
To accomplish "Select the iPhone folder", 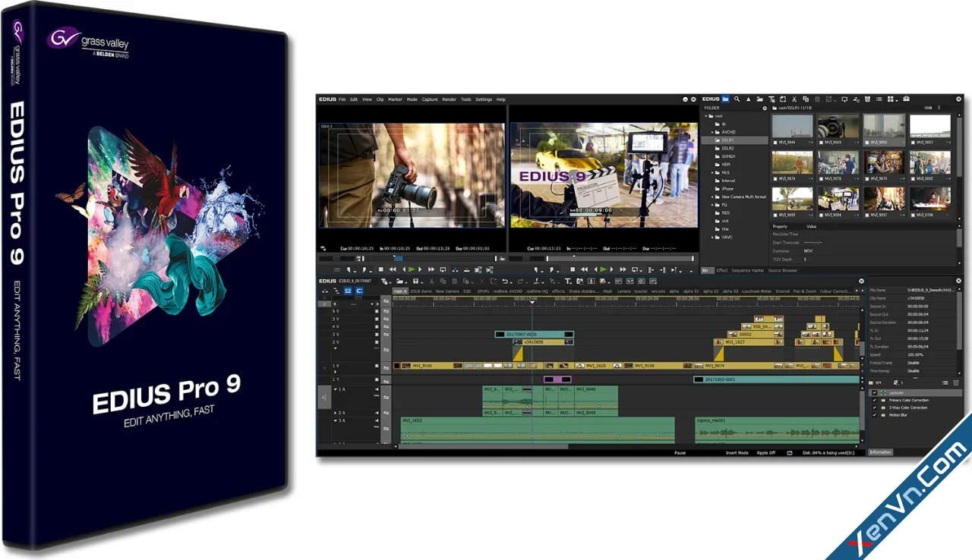I will click(x=727, y=188).
